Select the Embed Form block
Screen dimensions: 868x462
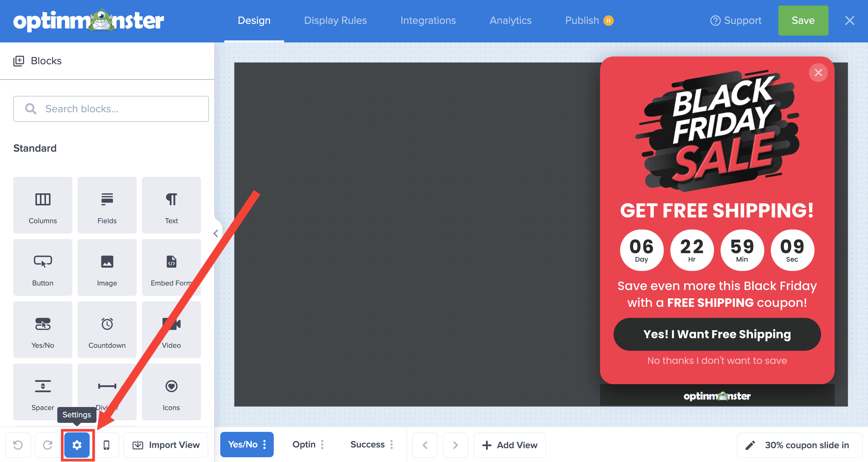point(171,267)
